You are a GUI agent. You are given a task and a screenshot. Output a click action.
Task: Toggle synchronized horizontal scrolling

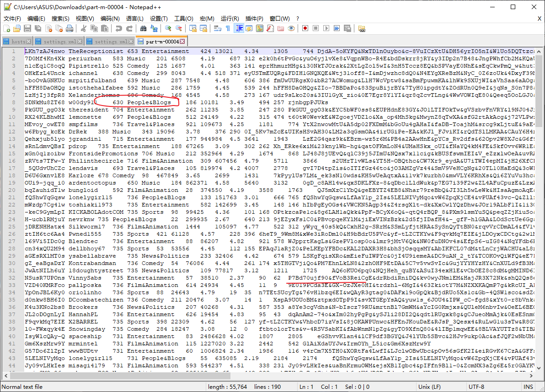point(203,28)
